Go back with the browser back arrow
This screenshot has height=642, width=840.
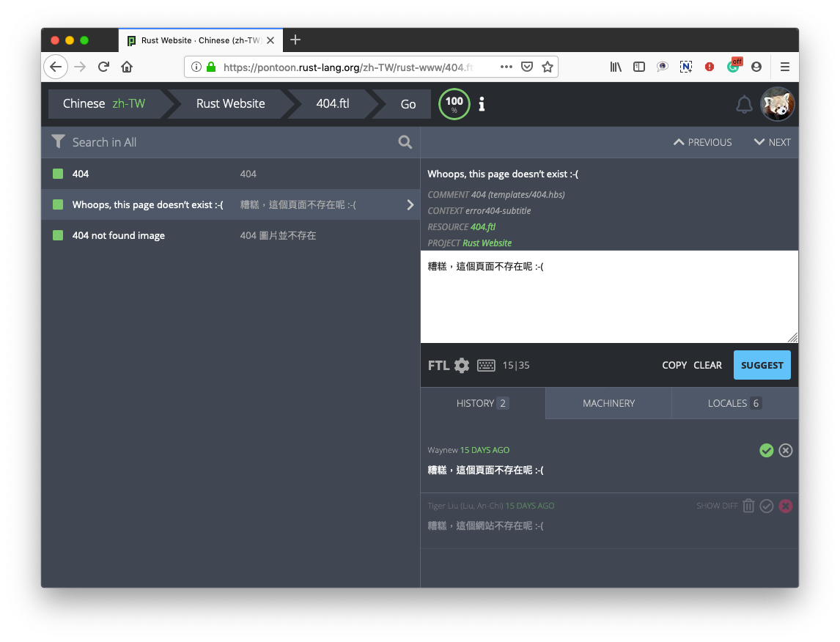click(56, 67)
